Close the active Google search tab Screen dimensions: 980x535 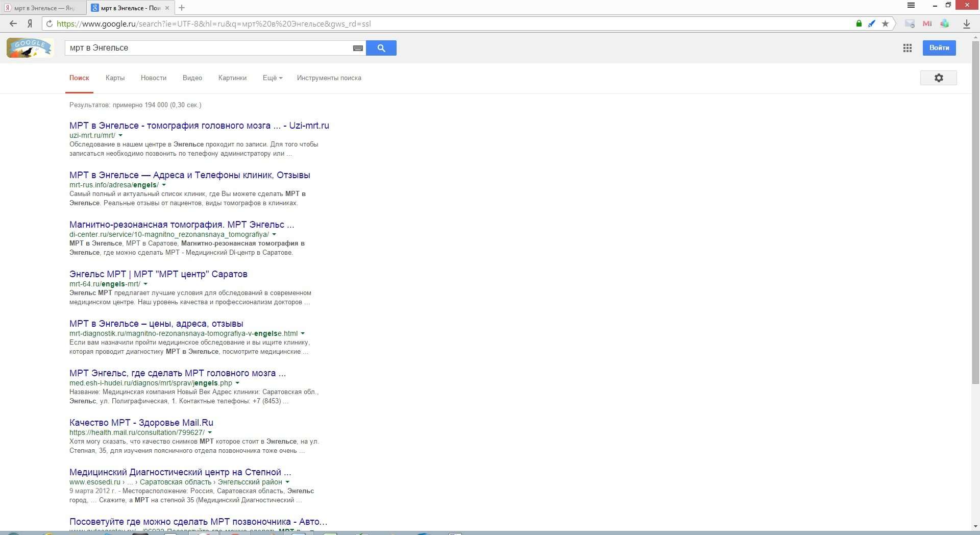pos(167,8)
